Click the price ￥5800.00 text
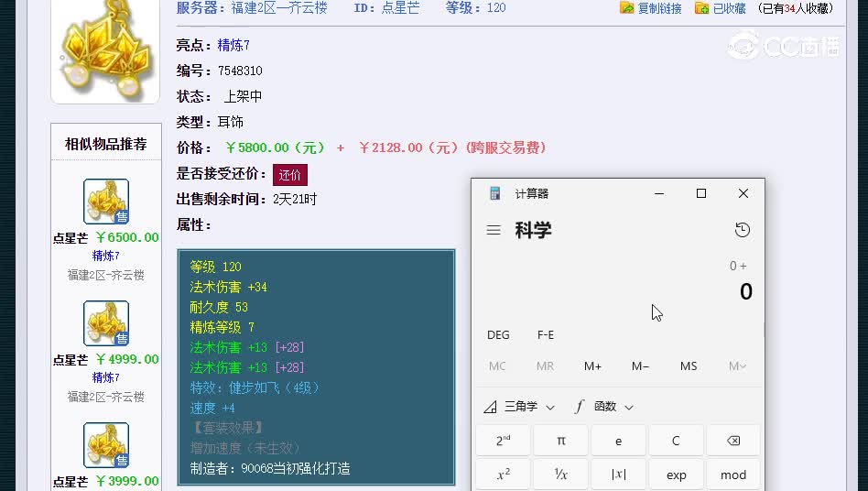Image resolution: width=868 pixels, height=491 pixels. point(275,147)
